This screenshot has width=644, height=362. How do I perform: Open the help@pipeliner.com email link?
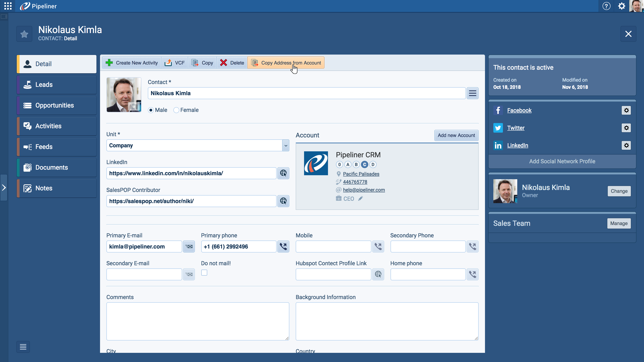(364, 190)
